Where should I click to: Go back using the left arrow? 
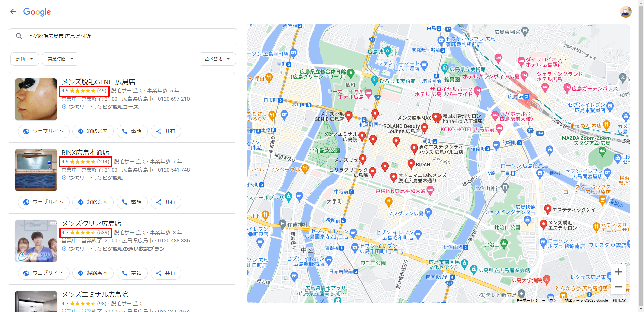tap(13, 12)
